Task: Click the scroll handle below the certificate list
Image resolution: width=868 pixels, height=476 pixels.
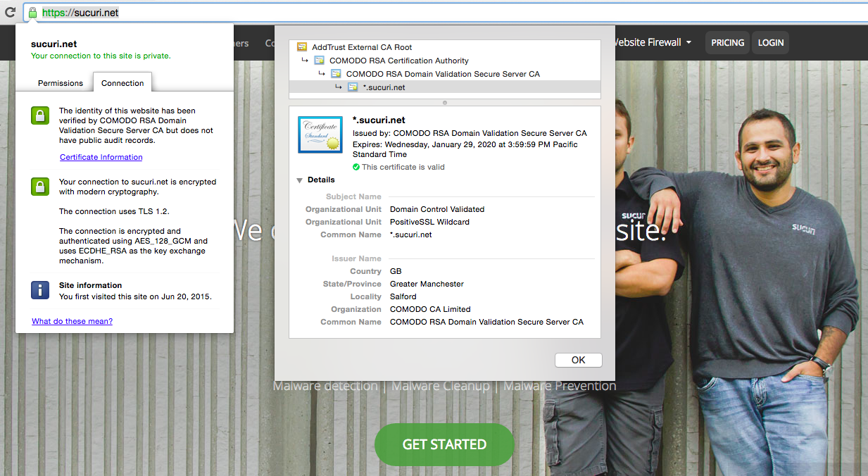Action: (x=444, y=102)
